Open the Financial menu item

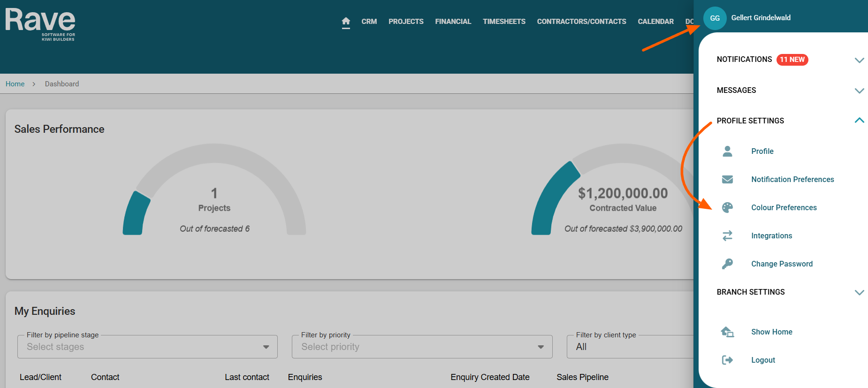453,22
